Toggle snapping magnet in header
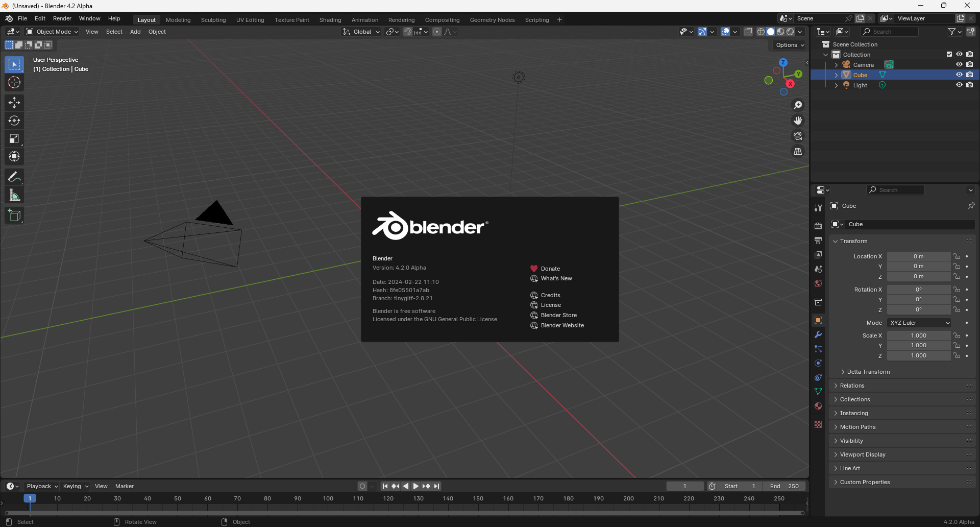The height and width of the screenshot is (527, 980). (407, 32)
